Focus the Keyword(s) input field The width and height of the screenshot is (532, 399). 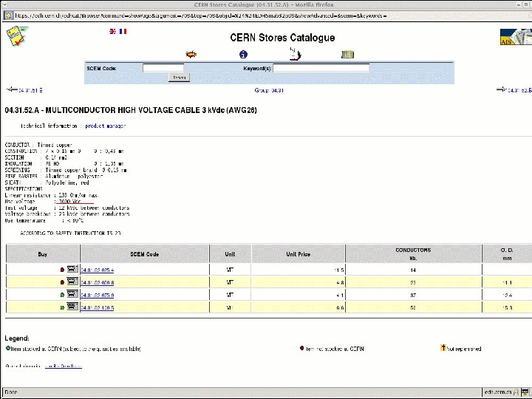pyautogui.click(x=321, y=68)
